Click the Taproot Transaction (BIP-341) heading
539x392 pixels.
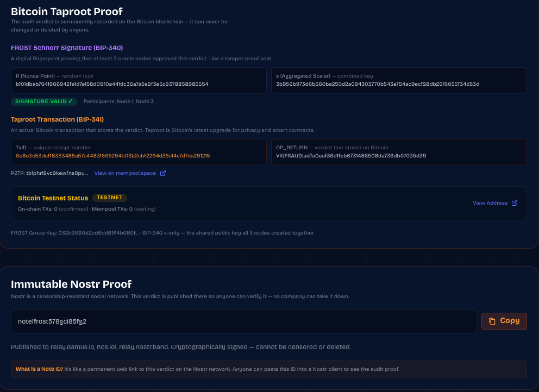point(57,119)
